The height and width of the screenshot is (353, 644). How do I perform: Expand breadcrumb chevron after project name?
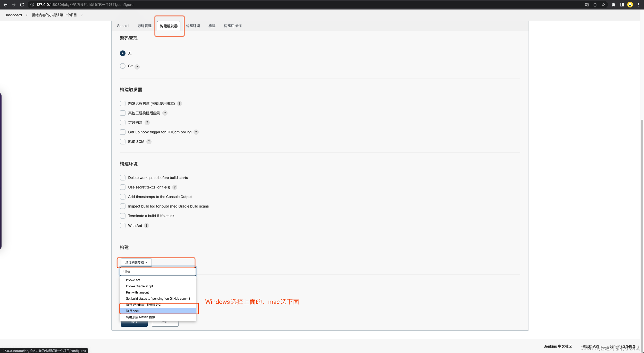[x=82, y=15]
